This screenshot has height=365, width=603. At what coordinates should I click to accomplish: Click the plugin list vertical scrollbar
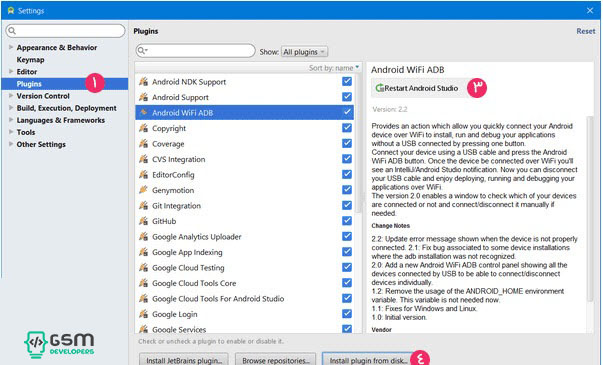[x=358, y=144]
